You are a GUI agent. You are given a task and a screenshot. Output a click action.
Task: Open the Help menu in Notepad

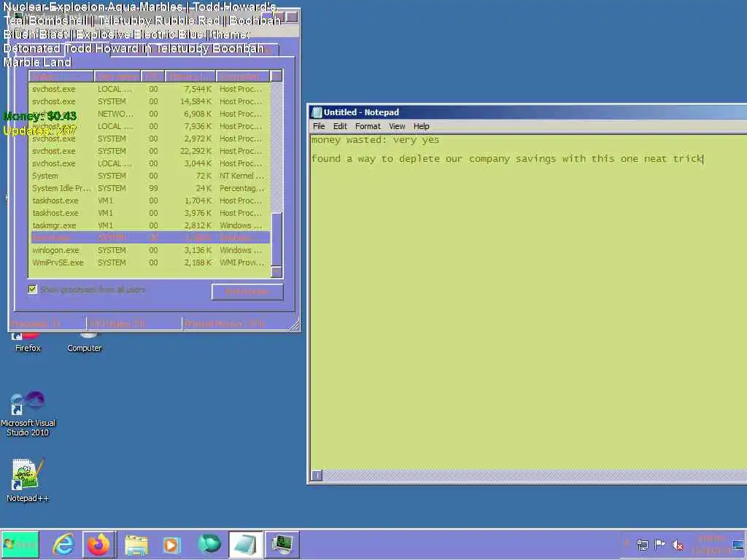tap(421, 126)
